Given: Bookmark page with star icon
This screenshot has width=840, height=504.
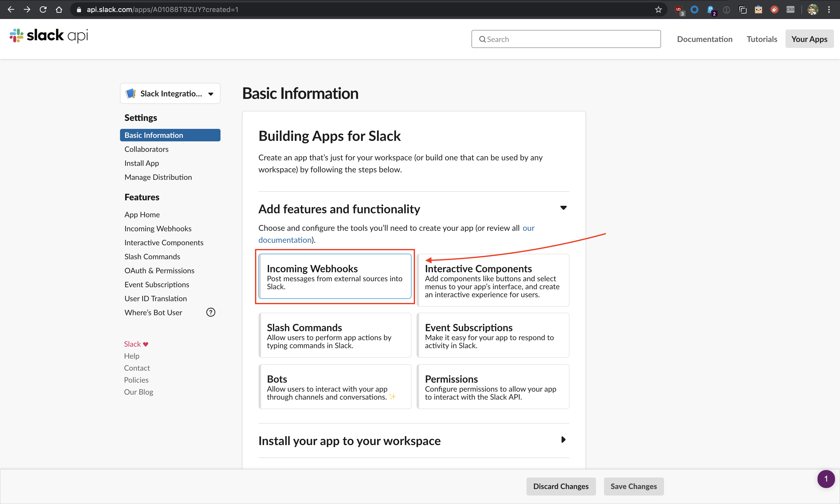Looking at the screenshot, I should click(x=658, y=9).
